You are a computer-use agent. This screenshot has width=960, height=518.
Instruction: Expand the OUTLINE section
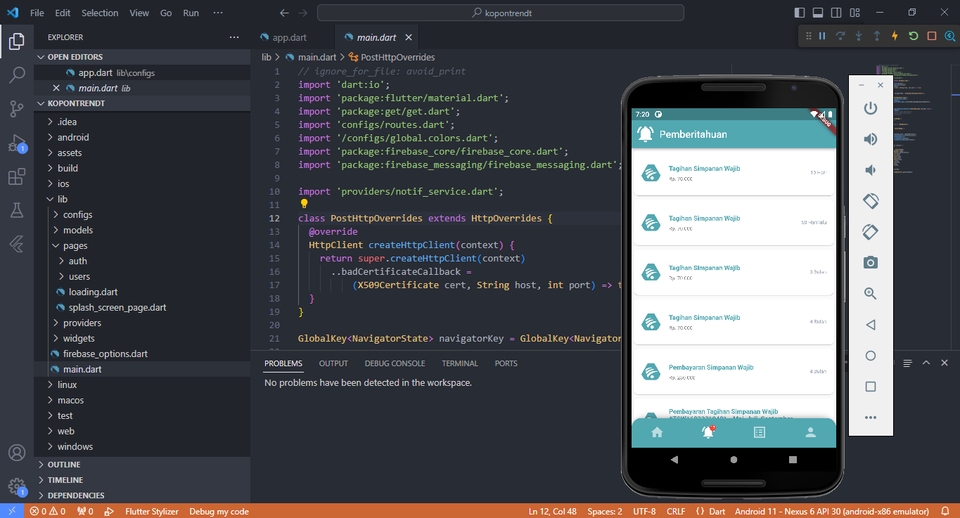click(x=142, y=465)
